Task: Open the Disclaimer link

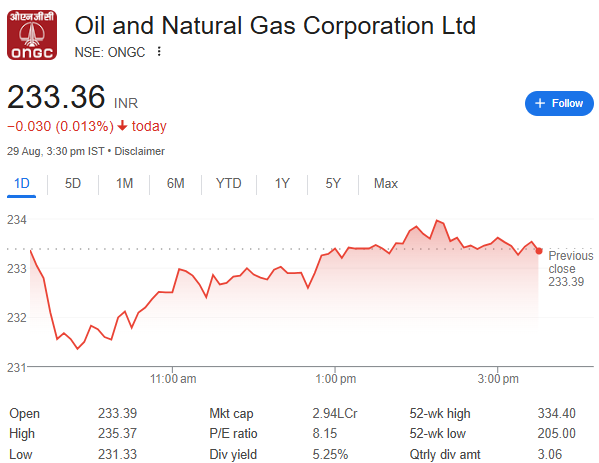Action: coord(139,151)
